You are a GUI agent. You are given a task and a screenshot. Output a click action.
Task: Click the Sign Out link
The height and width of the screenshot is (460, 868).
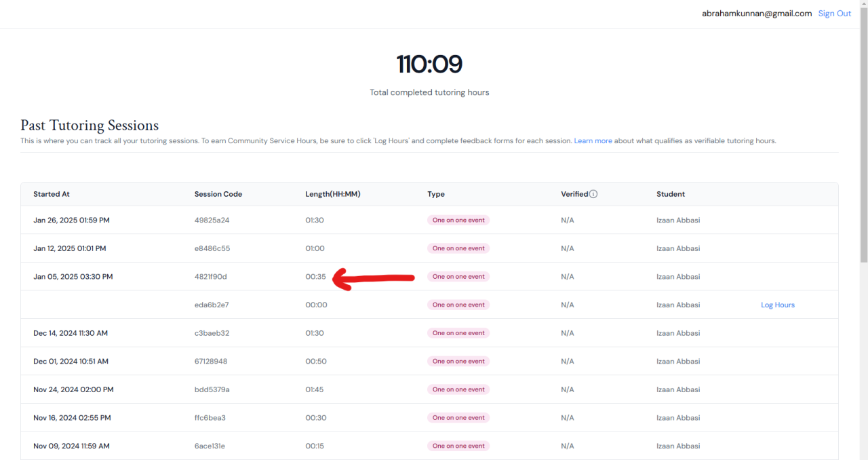click(x=834, y=14)
